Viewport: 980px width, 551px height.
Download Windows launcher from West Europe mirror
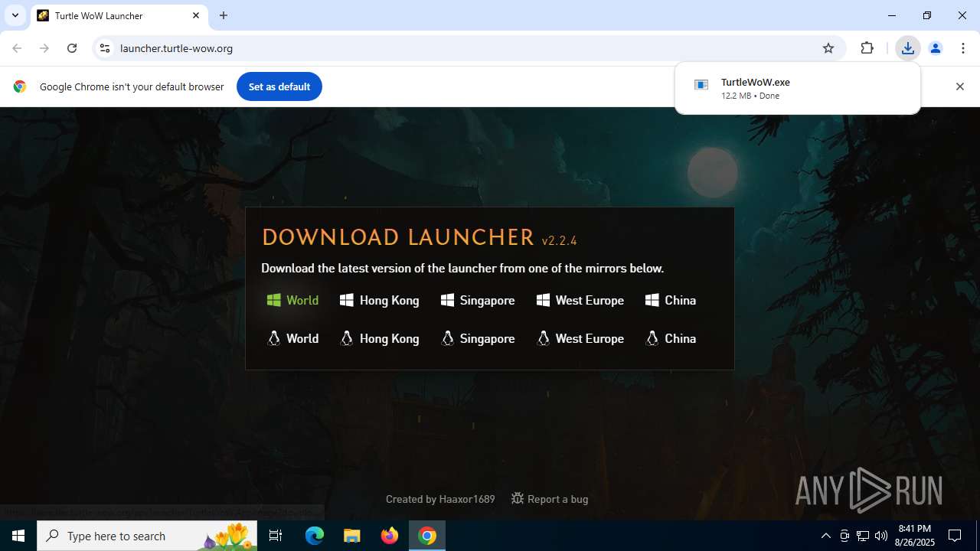tap(580, 300)
